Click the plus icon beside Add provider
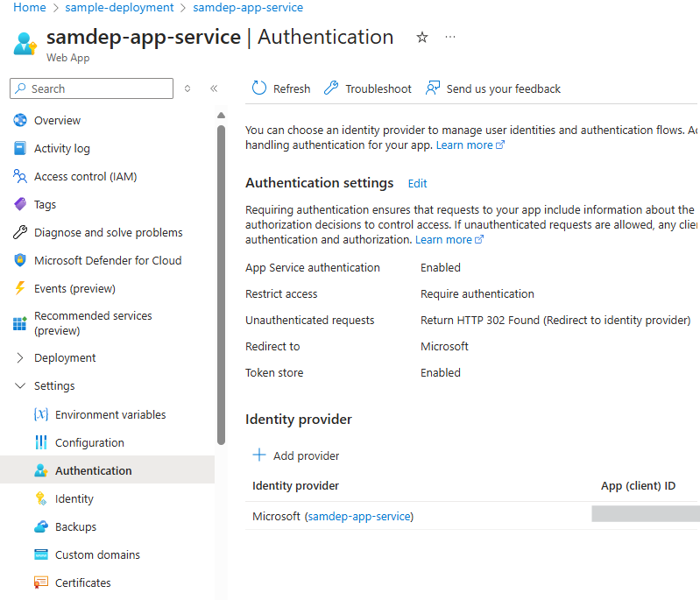The width and height of the screenshot is (700, 600). click(x=259, y=455)
